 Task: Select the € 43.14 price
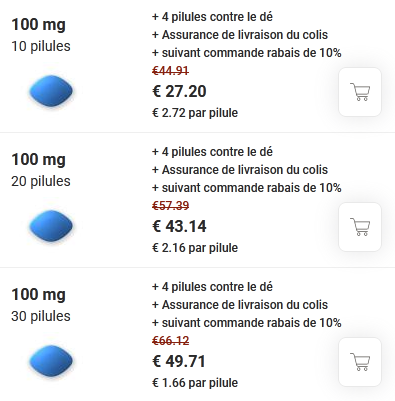pyautogui.click(x=179, y=226)
